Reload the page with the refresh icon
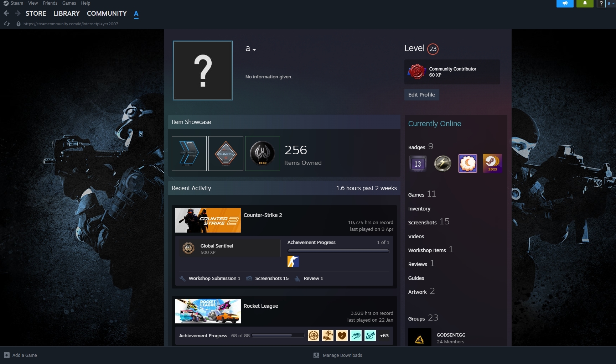Image resolution: width=616 pixels, height=364 pixels. (7, 24)
